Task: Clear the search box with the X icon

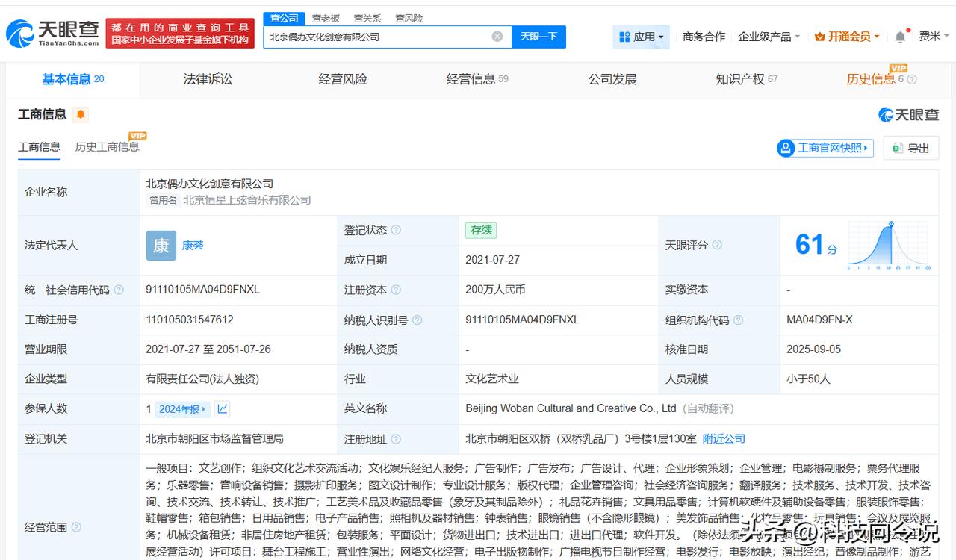Action: coord(497,37)
